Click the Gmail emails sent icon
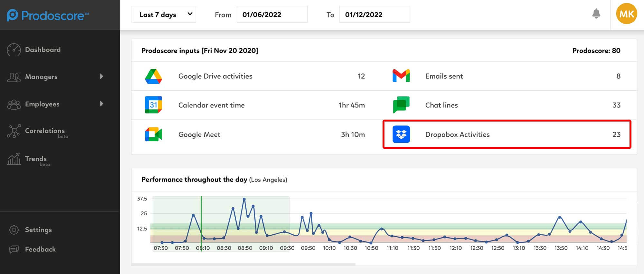644x274 pixels. tap(401, 76)
